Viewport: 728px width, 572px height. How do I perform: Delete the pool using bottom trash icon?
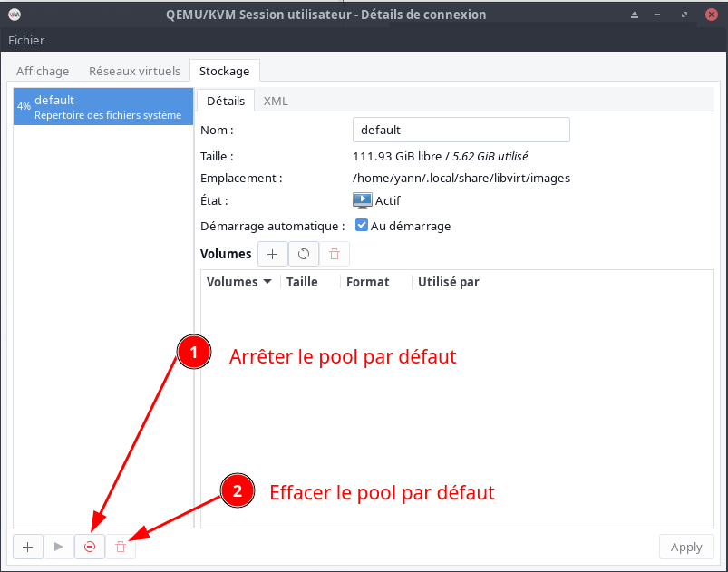pyautogui.click(x=121, y=547)
